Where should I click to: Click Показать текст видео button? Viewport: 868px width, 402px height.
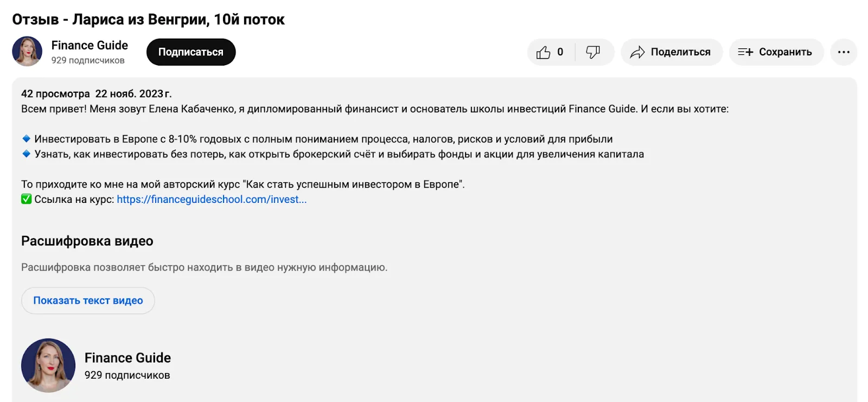[88, 301]
